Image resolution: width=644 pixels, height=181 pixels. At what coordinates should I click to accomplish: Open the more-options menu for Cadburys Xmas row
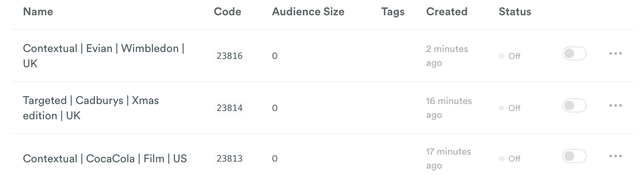pyautogui.click(x=615, y=105)
